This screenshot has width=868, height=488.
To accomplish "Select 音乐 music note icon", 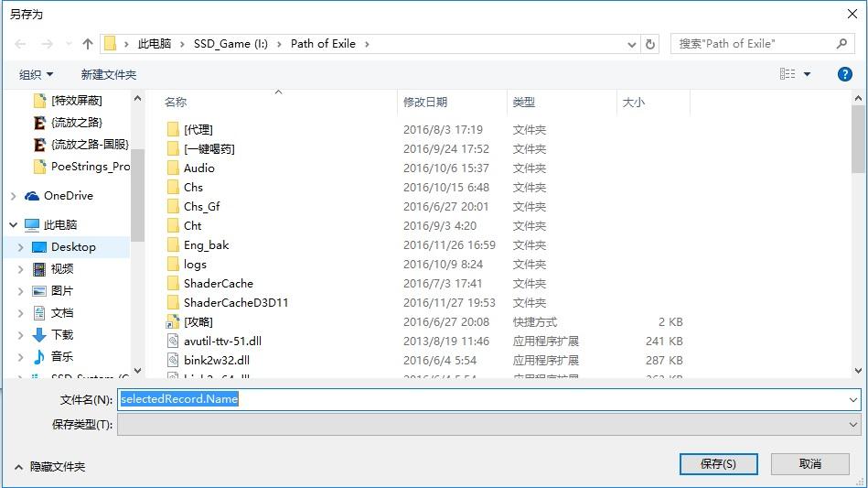I will pyautogui.click(x=38, y=357).
